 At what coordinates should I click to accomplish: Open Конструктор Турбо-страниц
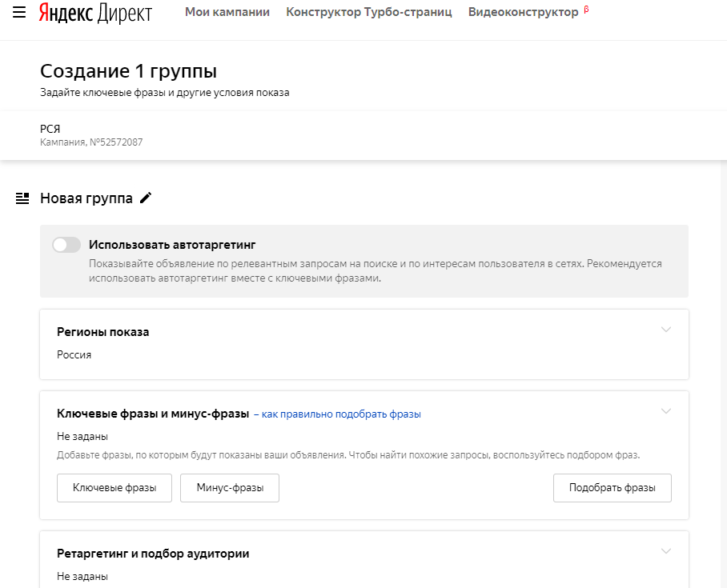[369, 12]
